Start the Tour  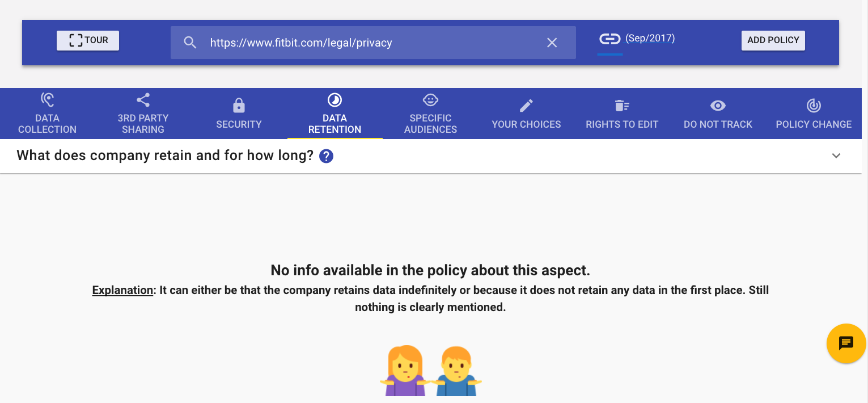point(88,40)
